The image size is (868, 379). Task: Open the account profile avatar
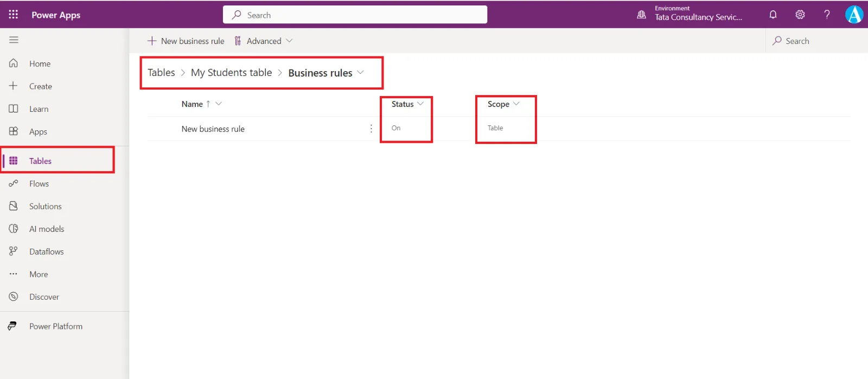[x=854, y=15]
